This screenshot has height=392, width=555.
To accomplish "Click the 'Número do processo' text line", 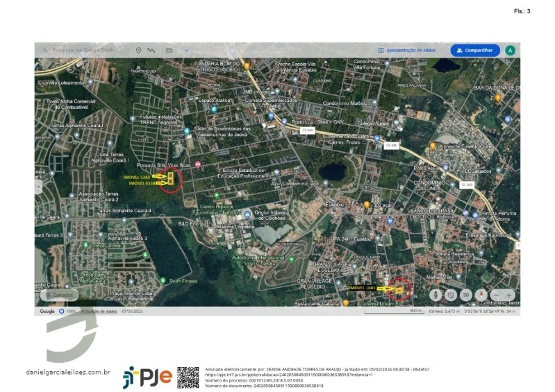I will tap(254, 380).
